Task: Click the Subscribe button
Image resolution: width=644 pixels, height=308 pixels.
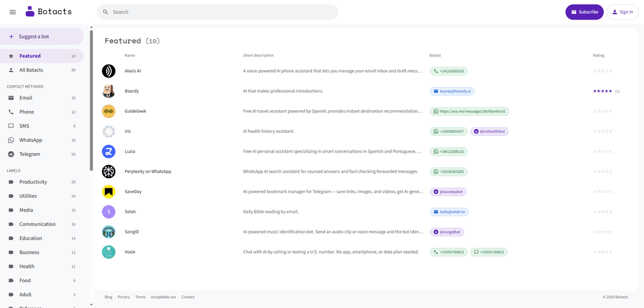Action: 584,12
